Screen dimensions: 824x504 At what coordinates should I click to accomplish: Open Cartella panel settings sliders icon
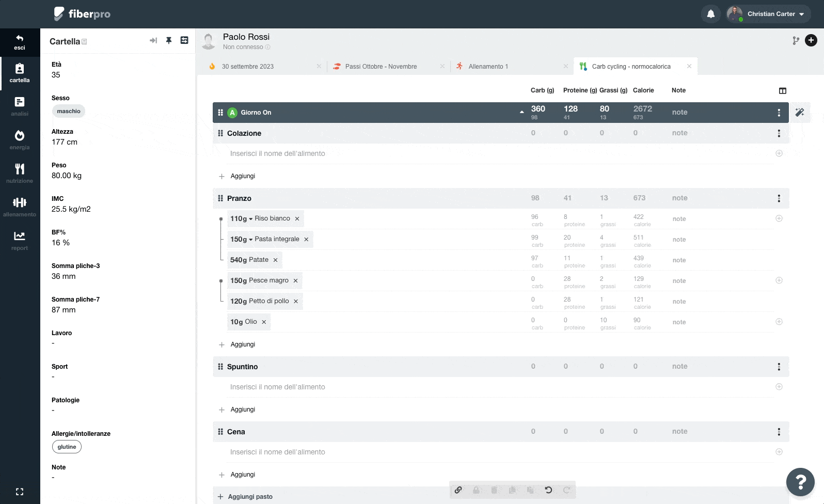coord(184,40)
